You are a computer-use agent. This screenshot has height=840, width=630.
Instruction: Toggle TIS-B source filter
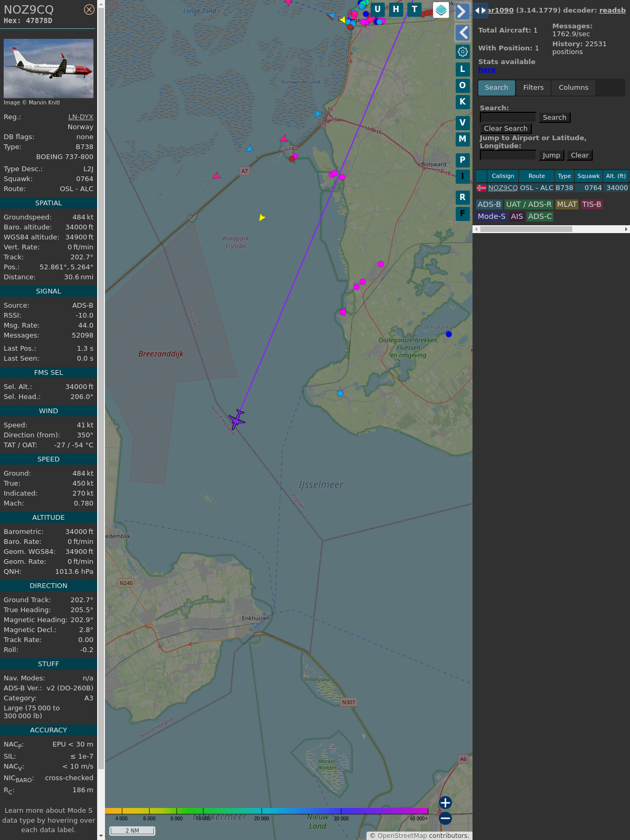(591, 205)
